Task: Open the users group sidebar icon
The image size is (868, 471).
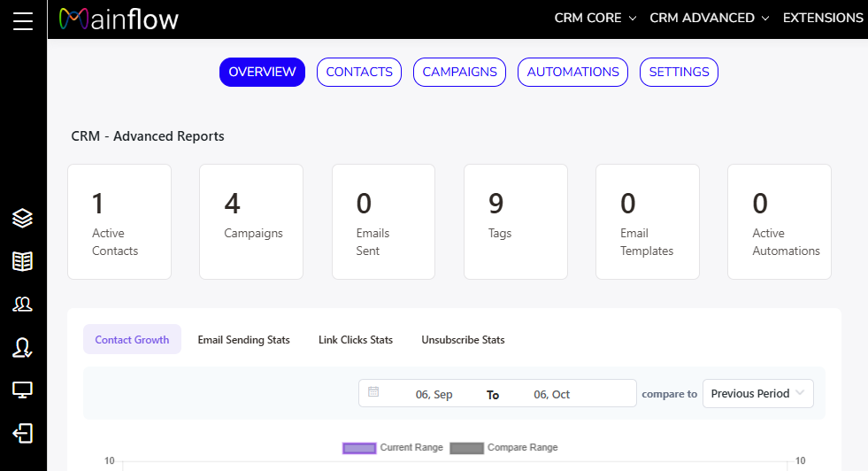Action: (23, 305)
